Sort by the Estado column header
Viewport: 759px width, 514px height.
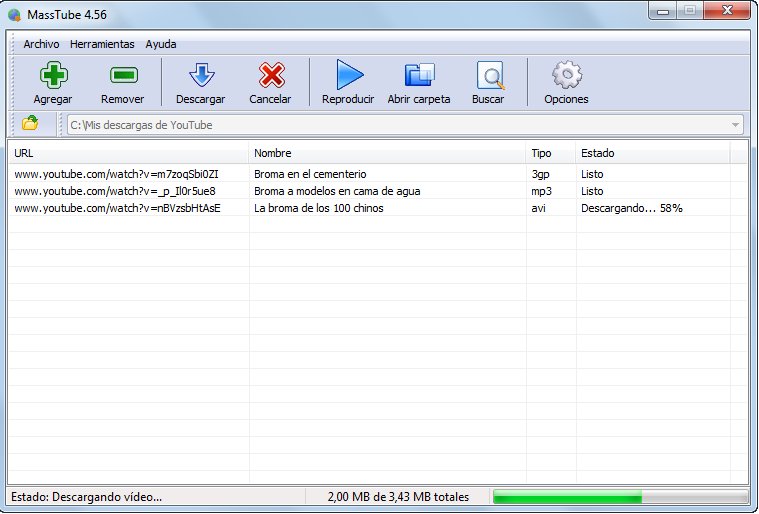click(x=653, y=153)
